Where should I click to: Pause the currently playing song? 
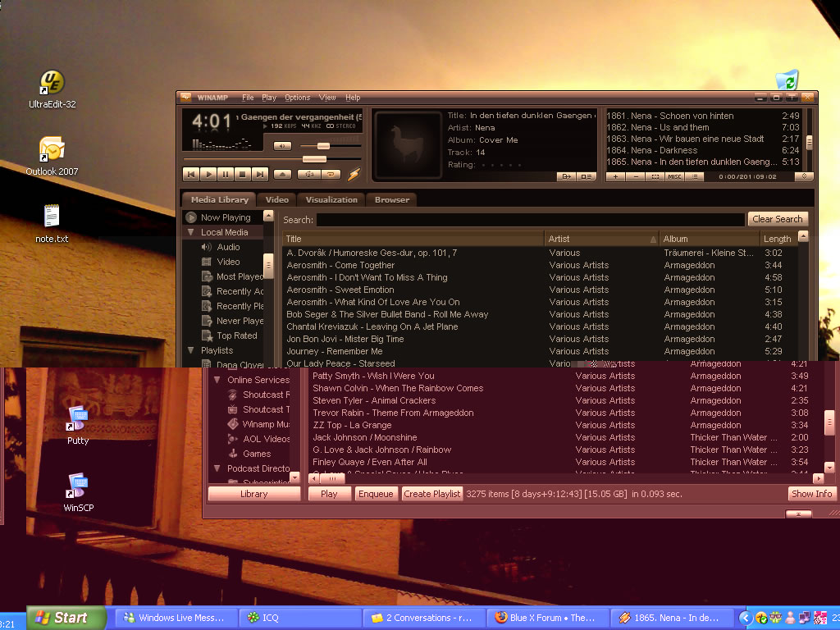pos(226,174)
